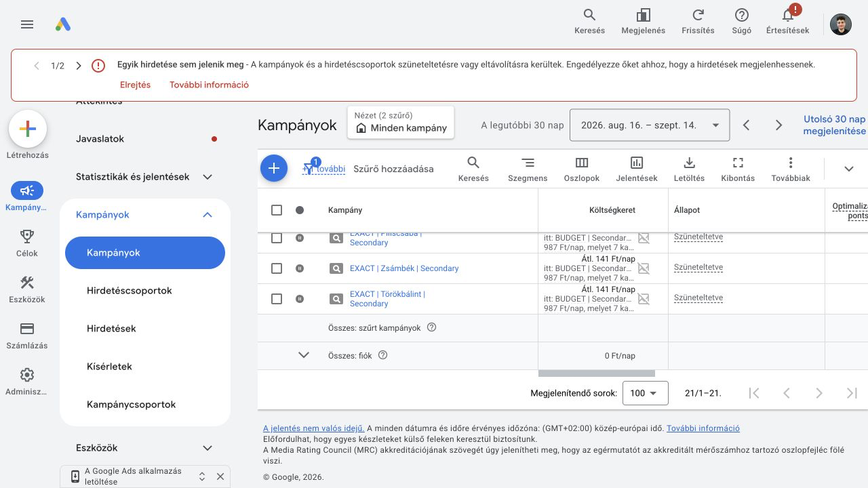Screen dimensions: 868x488
Task: Open the Szegmens segment tool
Action: tap(528, 169)
